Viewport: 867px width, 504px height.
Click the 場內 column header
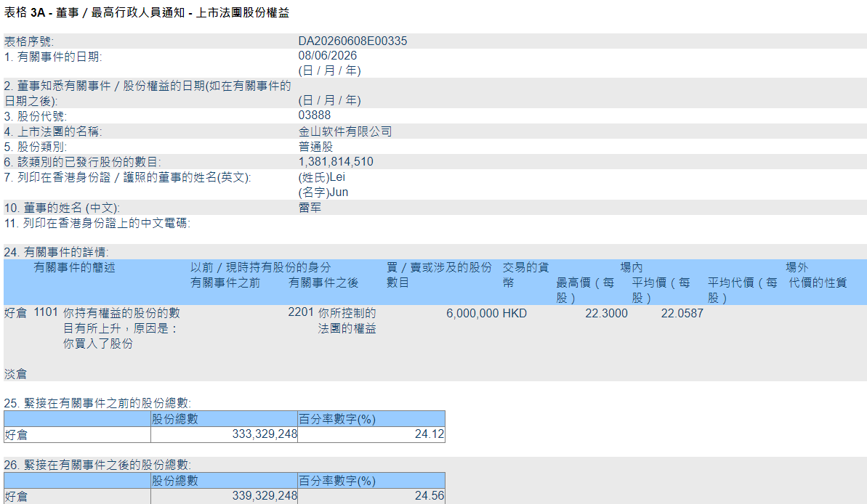(631, 267)
